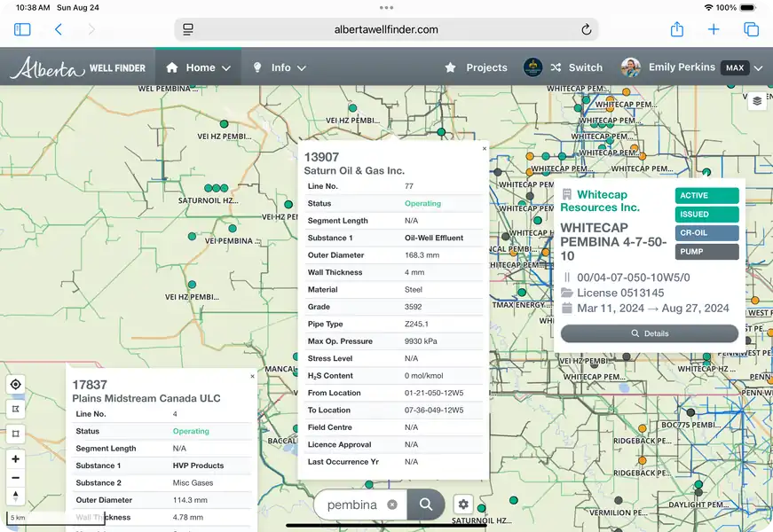Click the MAX plan badge
The width and height of the screenshot is (773, 532).
point(735,67)
